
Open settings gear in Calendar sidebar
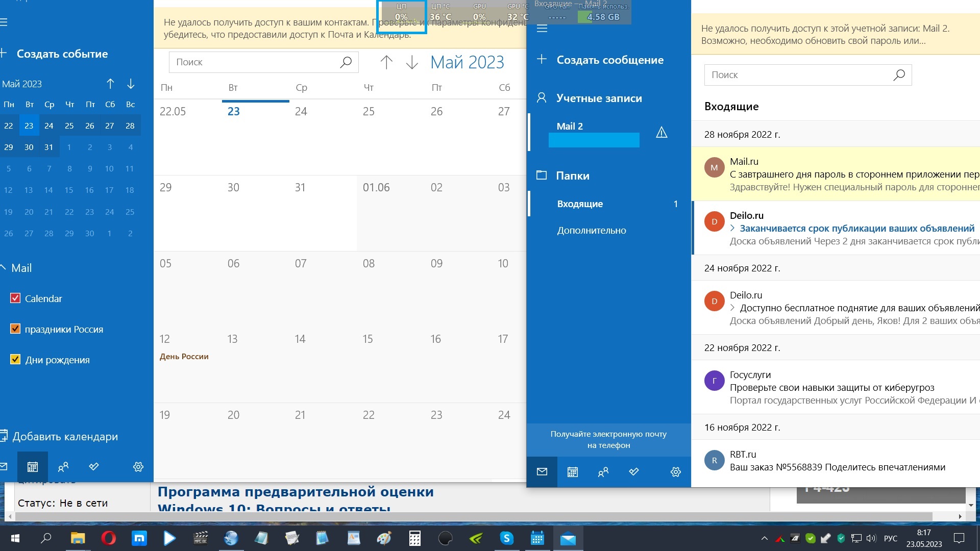(x=138, y=467)
